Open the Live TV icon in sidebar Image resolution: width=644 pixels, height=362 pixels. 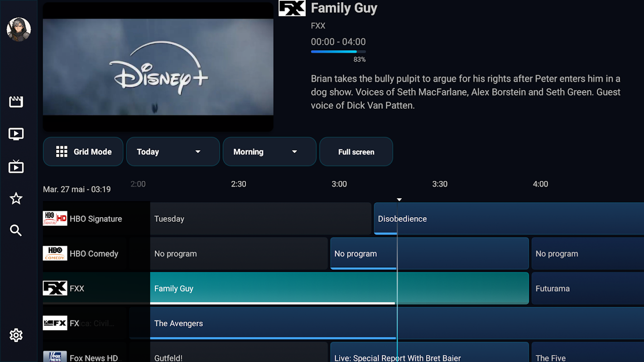[x=16, y=167]
